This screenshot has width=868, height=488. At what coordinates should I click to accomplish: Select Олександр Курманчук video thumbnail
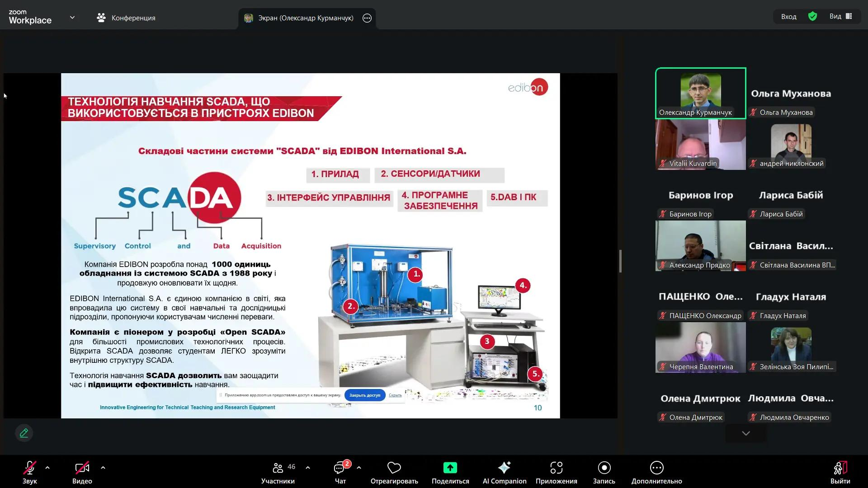point(700,93)
